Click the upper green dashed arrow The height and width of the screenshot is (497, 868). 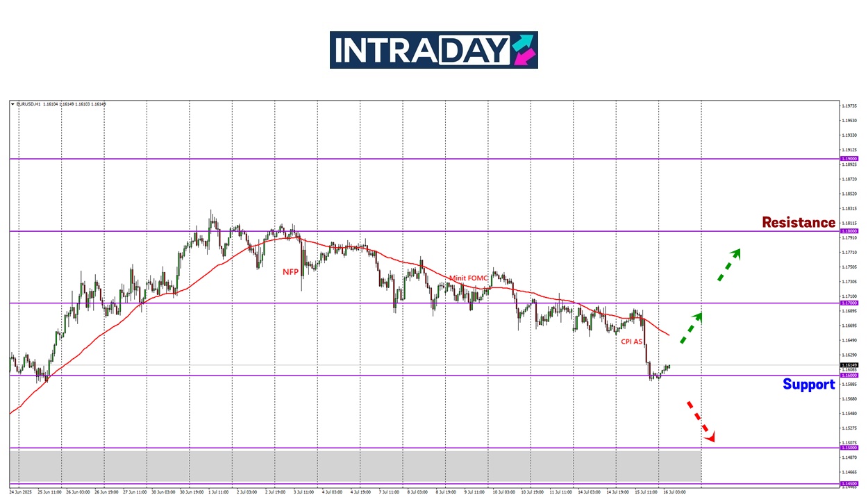point(728,265)
